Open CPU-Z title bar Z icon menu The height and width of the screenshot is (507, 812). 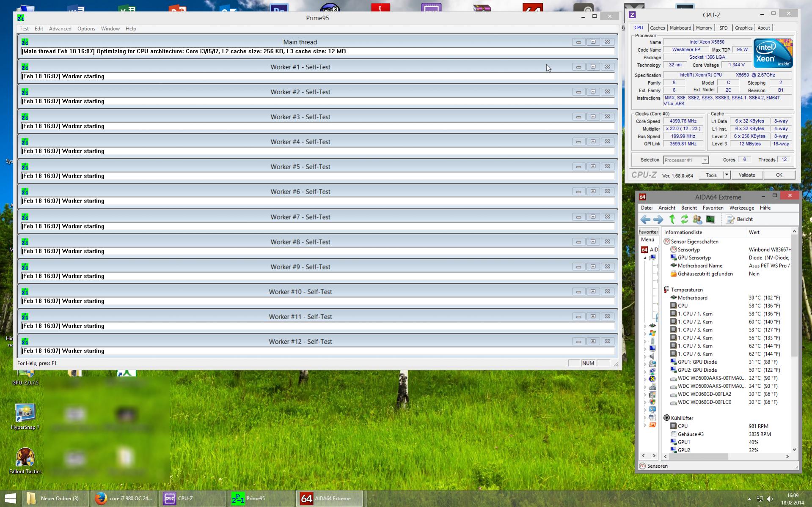coord(632,15)
